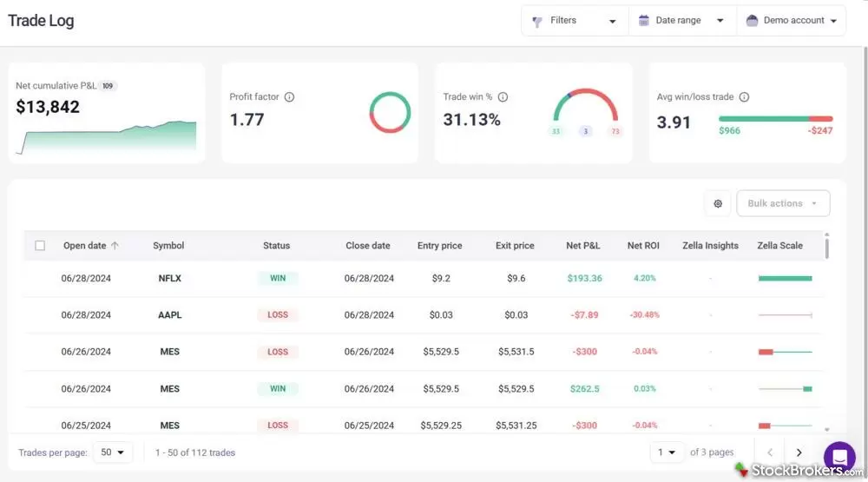Select the NFLX trade row
Image resolution: width=868 pixels, height=482 pixels.
[169, 279]
